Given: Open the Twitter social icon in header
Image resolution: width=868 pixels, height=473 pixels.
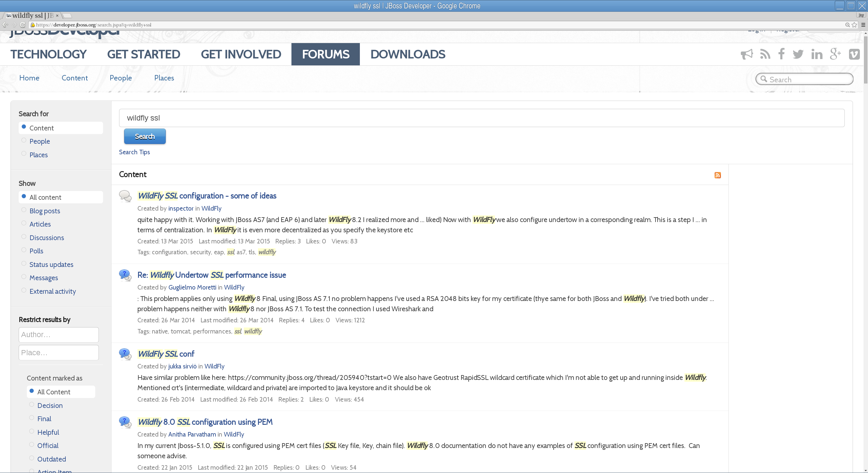Looking at the screenshot, I should (x=797, y=54).
